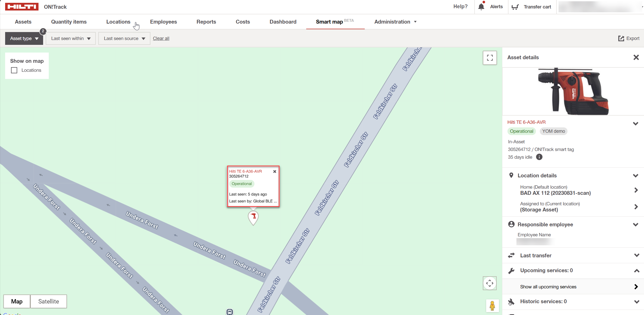Open the Last seen within dropdown
The height and width of the screenshot is (315, 644).
point(71,38)
